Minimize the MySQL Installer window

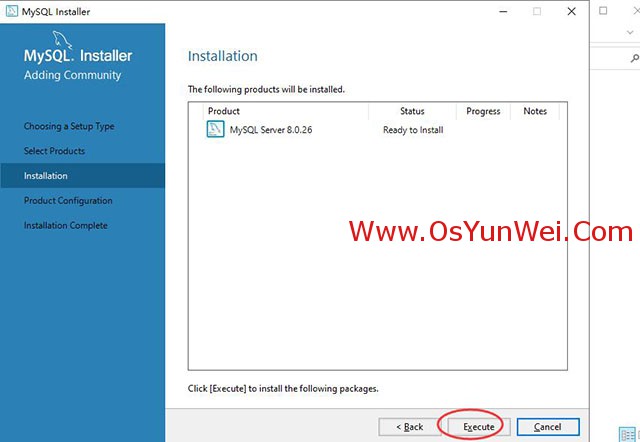[503, 11]
